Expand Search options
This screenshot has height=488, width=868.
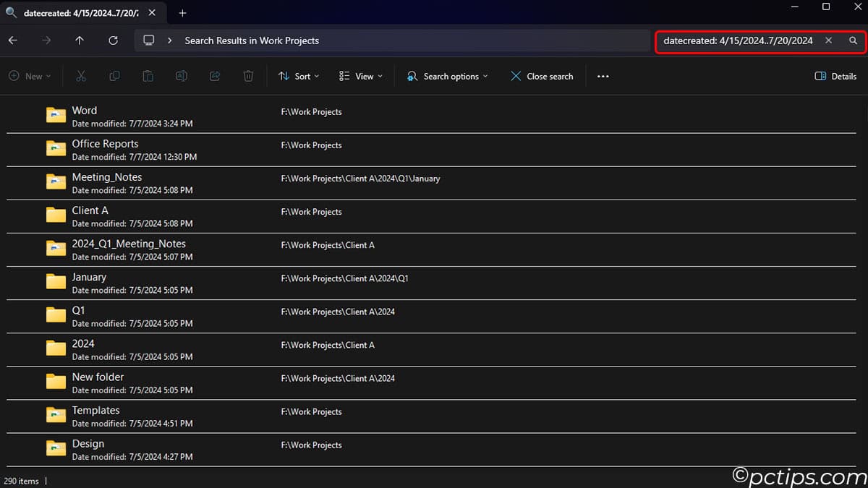coord(446,75)
